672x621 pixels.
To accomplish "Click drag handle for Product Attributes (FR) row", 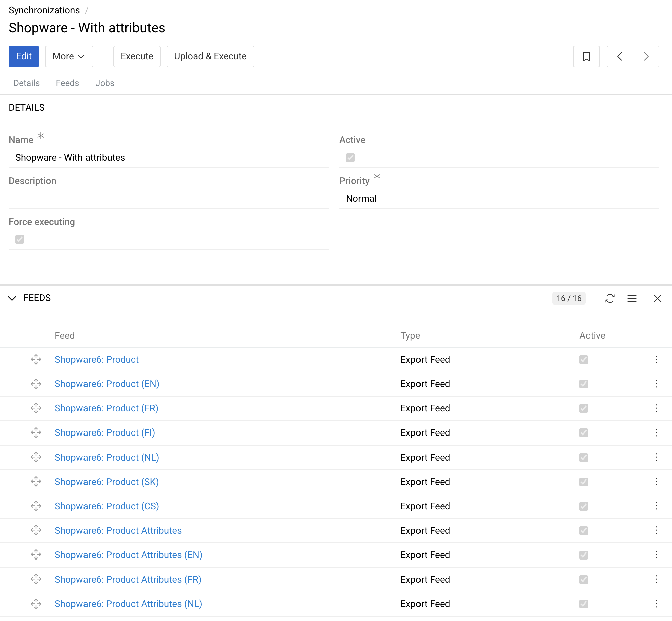I will 36,579.
